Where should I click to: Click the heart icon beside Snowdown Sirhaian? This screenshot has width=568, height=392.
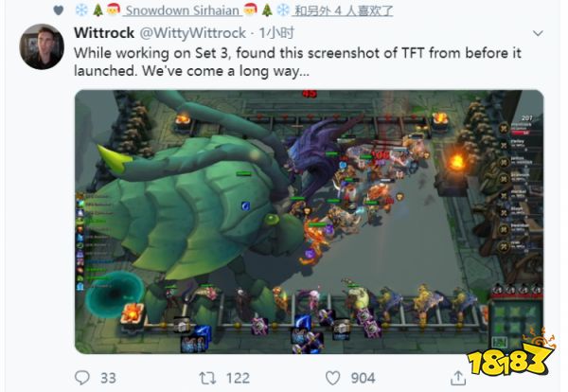[x=59, y=10]
